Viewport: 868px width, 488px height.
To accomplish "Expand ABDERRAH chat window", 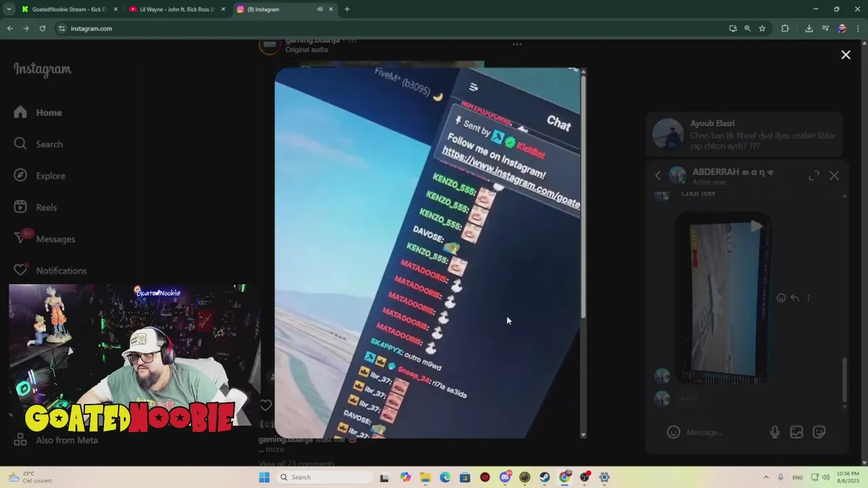I will coord(814,176).
